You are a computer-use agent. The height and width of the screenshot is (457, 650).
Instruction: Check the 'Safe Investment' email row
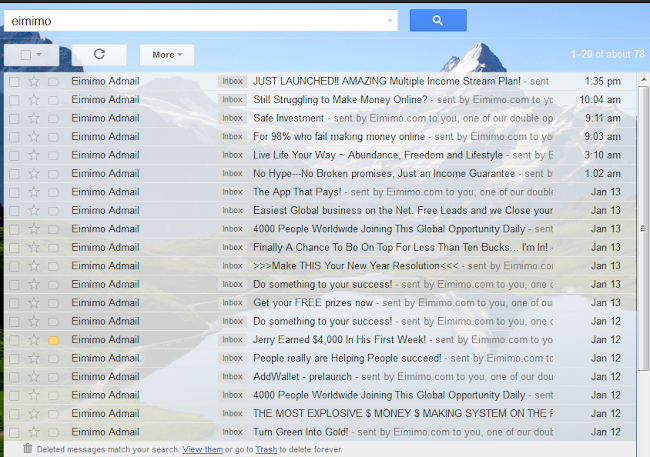[14, 119]
